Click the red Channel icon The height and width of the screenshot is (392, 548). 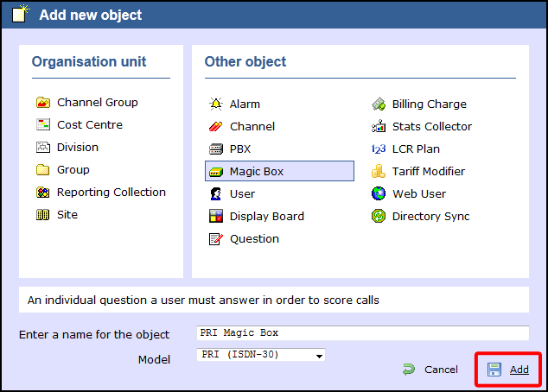[215, 126]
